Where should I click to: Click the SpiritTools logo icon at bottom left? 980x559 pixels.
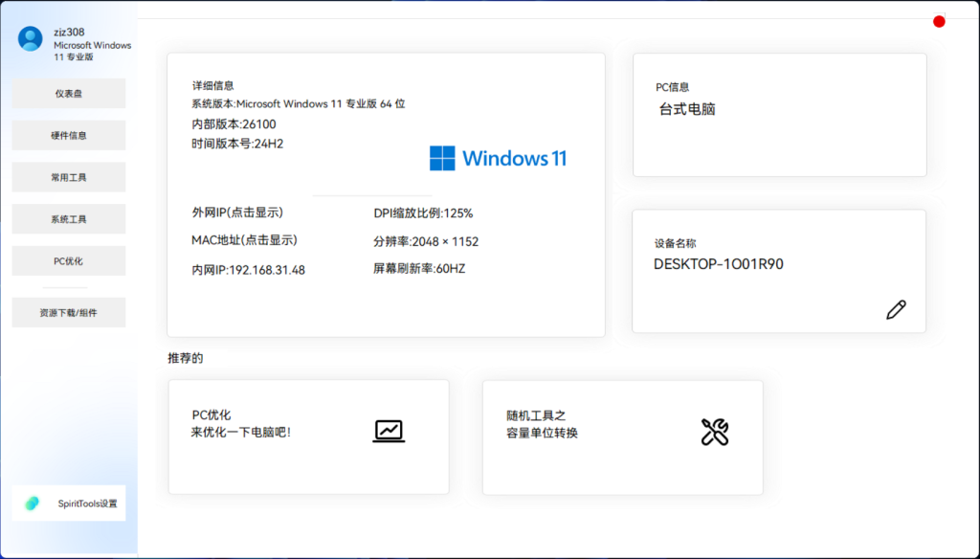pyautogui.click(x=30, y=503)
